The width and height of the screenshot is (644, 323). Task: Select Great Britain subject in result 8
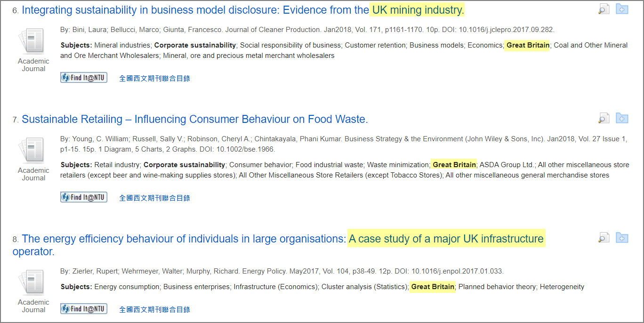pos(433,286)
